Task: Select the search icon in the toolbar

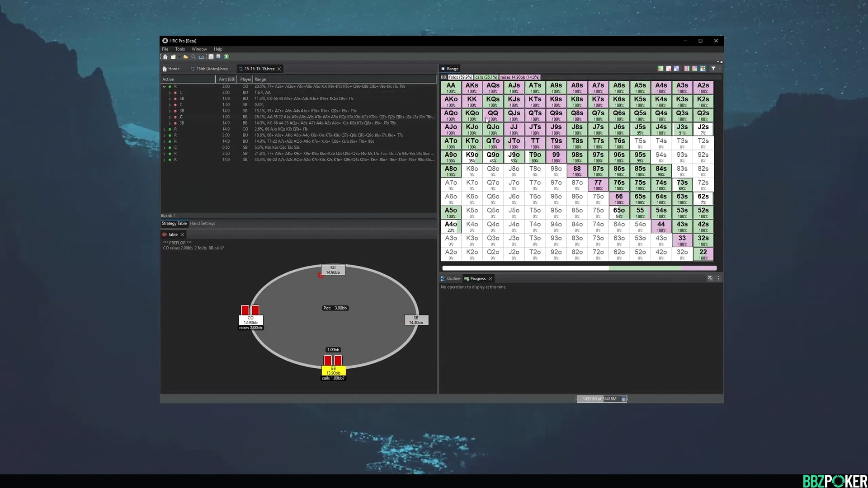Action: pyautogui.click(x=193, y=56)
